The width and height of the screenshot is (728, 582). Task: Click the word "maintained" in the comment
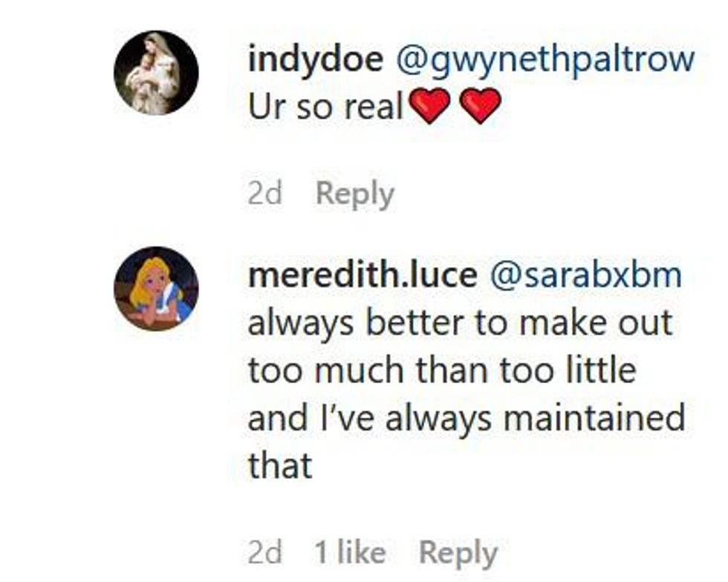[x=594, y=419]
